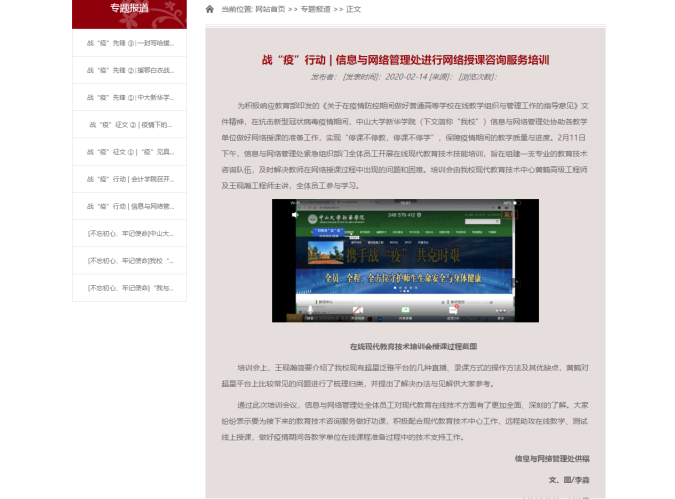675x499 pixels.
Task: Open sidebar article 战"疫"征文② 疫情下的
Action: tap(129, 125)
